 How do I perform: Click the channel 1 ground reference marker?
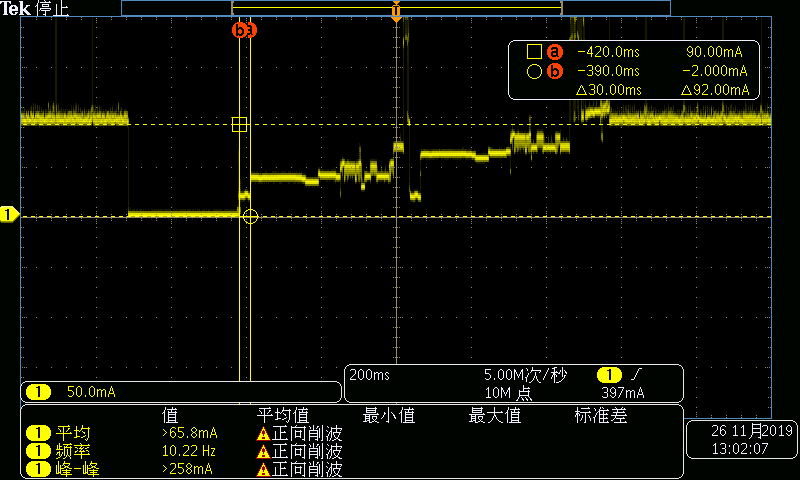point(9,214)
